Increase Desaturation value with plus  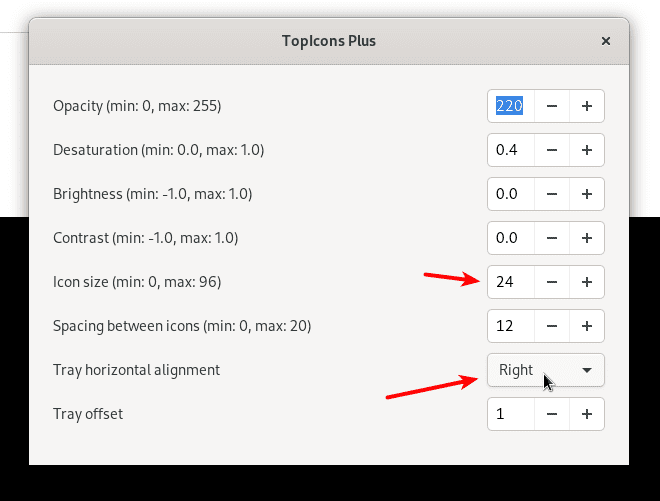click(587, 150)
